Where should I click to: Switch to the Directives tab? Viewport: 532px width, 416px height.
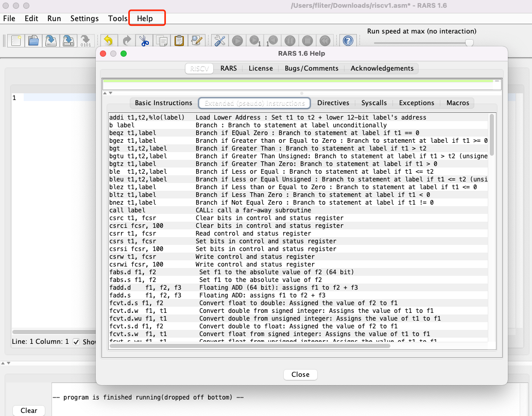[333, 103]
